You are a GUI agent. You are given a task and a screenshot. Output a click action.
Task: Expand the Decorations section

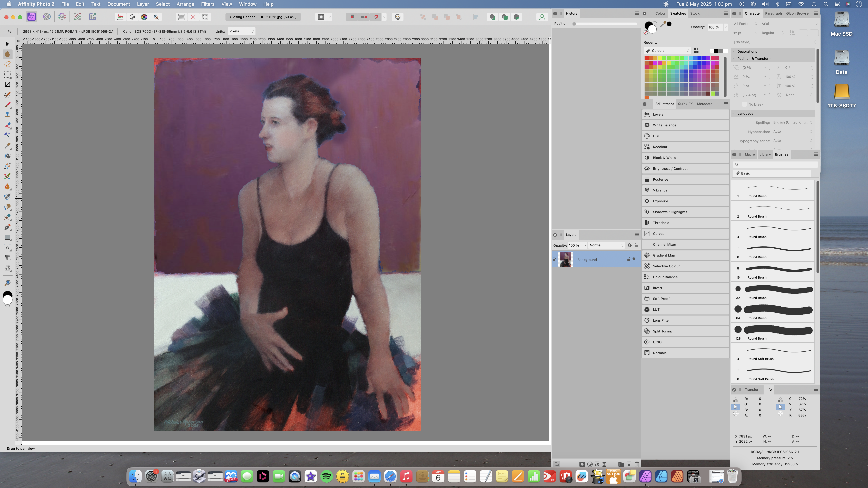click(x=733, y=52)
